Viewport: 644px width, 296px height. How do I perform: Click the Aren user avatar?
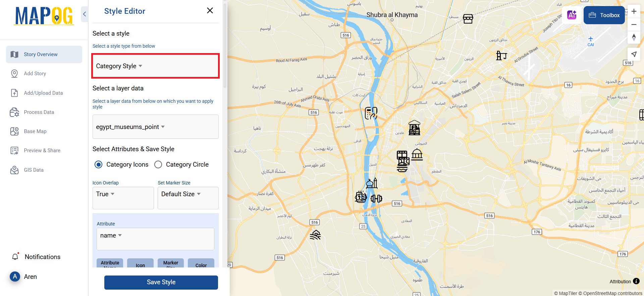[x=15, y=277]
